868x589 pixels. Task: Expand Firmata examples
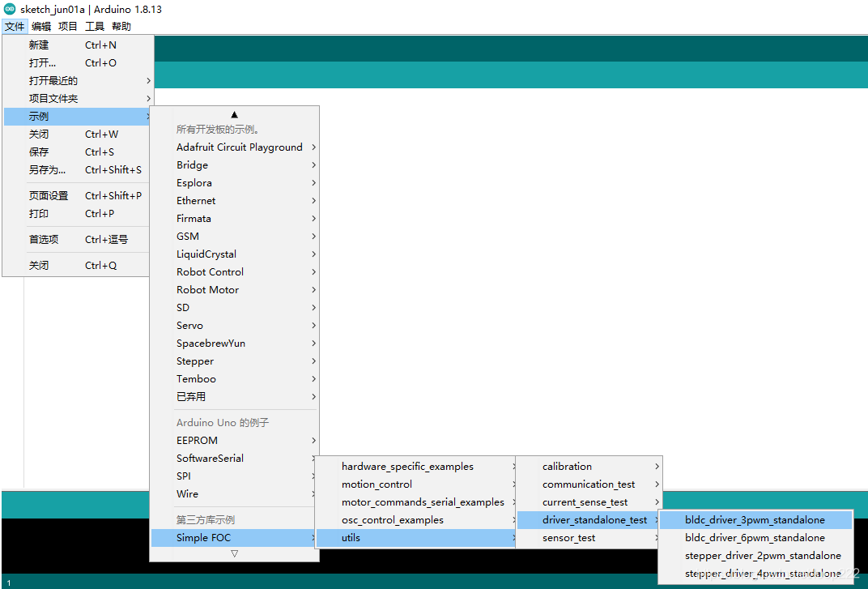(x=234, y=218)
